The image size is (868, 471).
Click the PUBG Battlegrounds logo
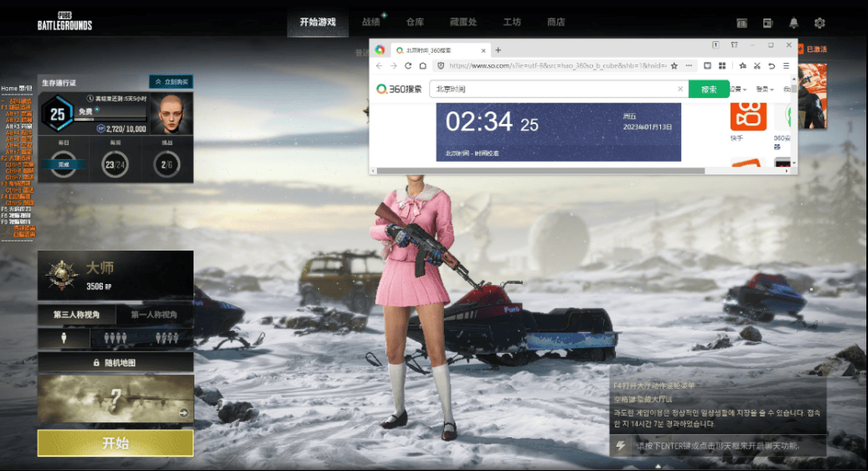click(x=65, y=21)
